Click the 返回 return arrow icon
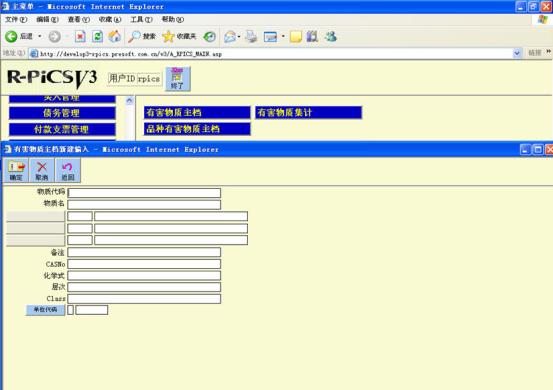The width and height of the screenshot is (553, 390). pyautogui.click(x=68, y=170)
